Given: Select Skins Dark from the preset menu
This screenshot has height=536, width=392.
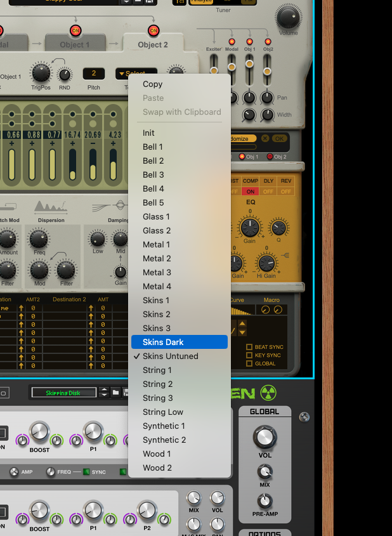Looking at the screenshot, I should click(179, 342).
